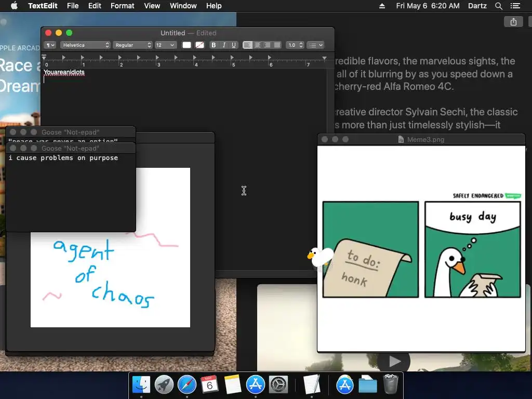The height and width of the screenshot is (399, 532).
Task: Click the 'i cause problems on purpose' text
Action: [x=63, y=158]
